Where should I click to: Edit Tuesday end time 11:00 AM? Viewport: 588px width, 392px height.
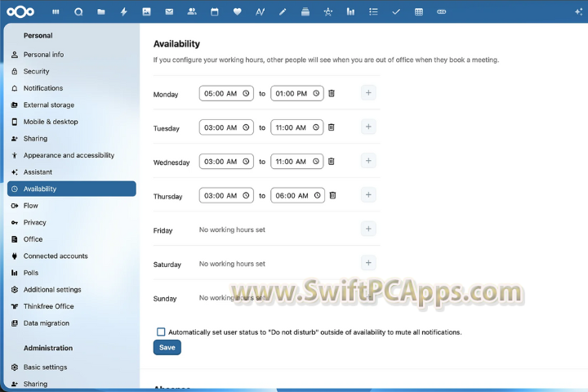click(x=297, y=127)
